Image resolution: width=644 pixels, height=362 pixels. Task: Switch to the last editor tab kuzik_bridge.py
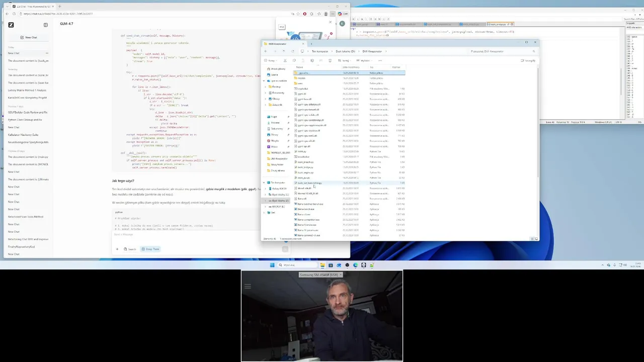[500, 24]
